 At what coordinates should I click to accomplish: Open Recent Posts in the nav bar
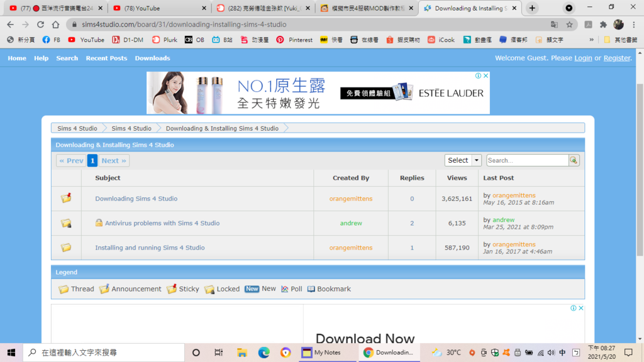click(x=106, y=58)
